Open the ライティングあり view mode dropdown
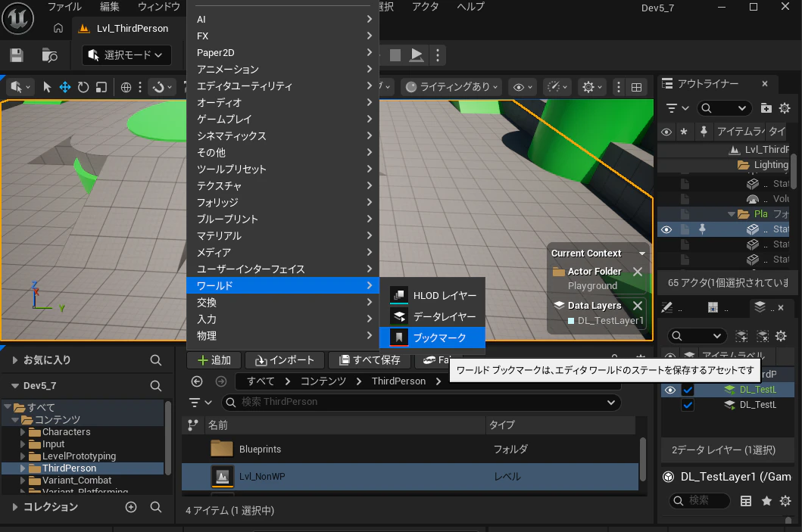Viewport: 802px width, 532px height. (x=451, y=87)
